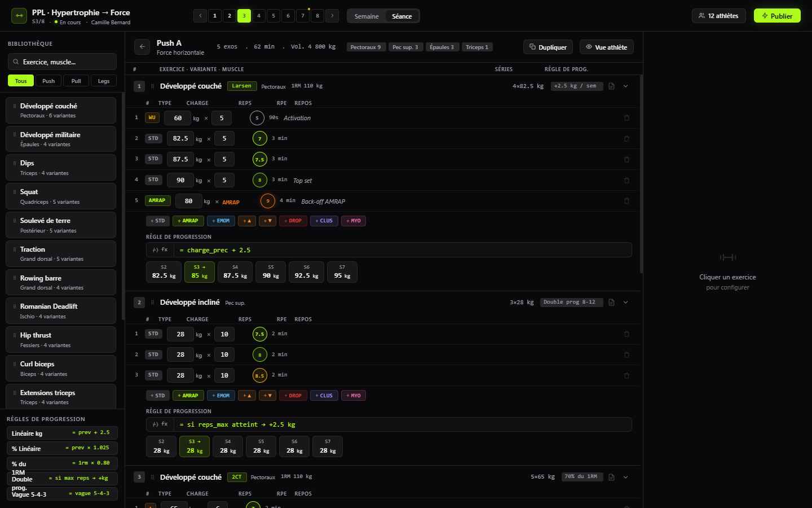
Task: Delete first set of Développé incliné
Action: [626, 334]
